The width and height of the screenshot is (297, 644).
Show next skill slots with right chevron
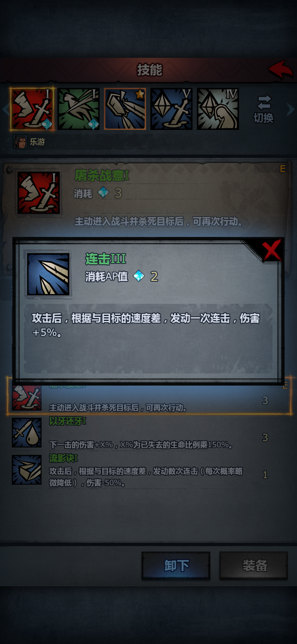coord(290,109)
